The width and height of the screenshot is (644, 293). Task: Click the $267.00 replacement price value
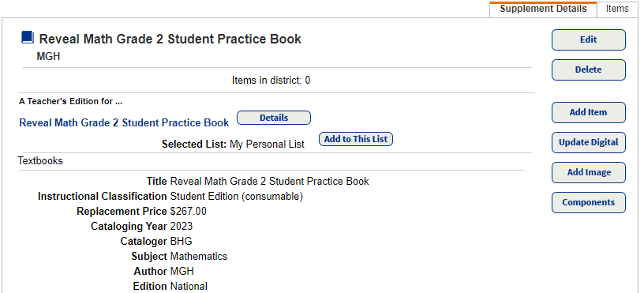tap(188, 212)
